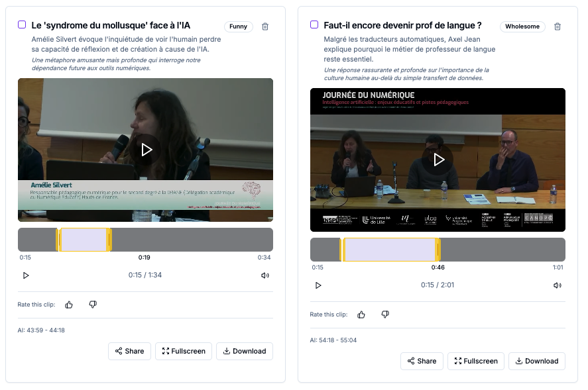Start the Journée du Numérique video overlay play
Image resolution: width=588 pixels, height=390 pixels.
(x=438, y=160)
